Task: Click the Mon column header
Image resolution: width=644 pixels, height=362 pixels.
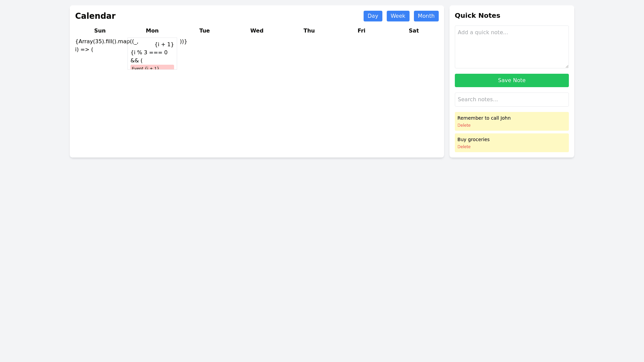Action: tap(152, 31)
